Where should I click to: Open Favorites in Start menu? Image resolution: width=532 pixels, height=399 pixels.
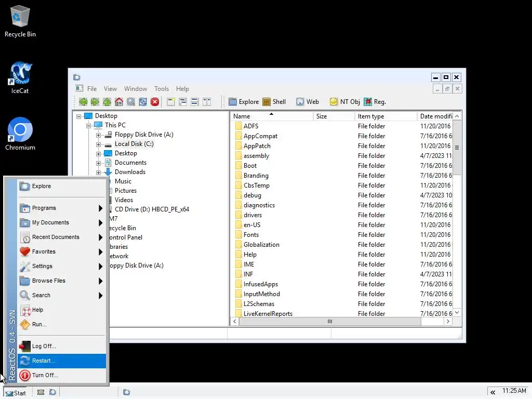(x=62, y=252)
